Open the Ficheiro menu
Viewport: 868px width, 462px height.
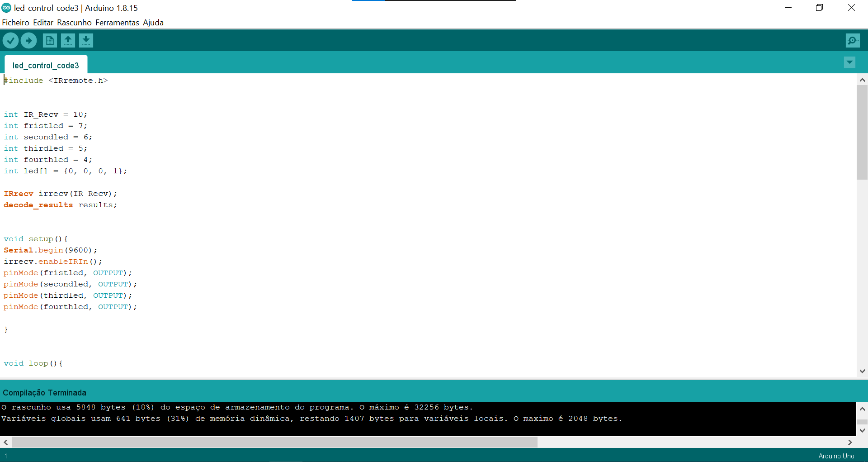pos(15,23)
